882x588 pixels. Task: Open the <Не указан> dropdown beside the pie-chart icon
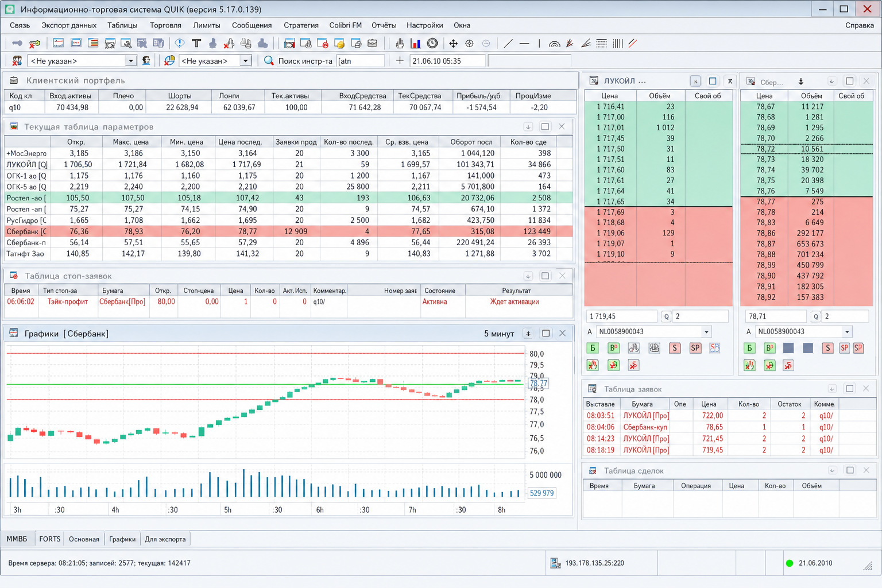[x=246, y=61]
